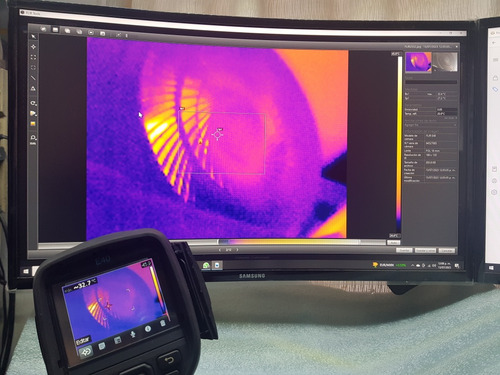Open the taskbar clock and date
Viewport: 500px width, 375px height.
(x=443, y=265)
